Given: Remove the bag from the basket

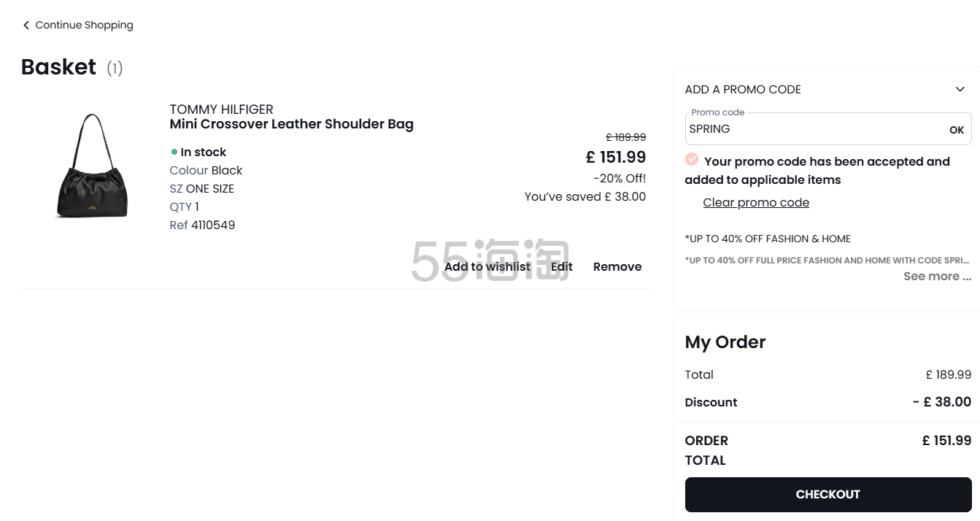Looking at the screenshot, I should tap(617, 267).
